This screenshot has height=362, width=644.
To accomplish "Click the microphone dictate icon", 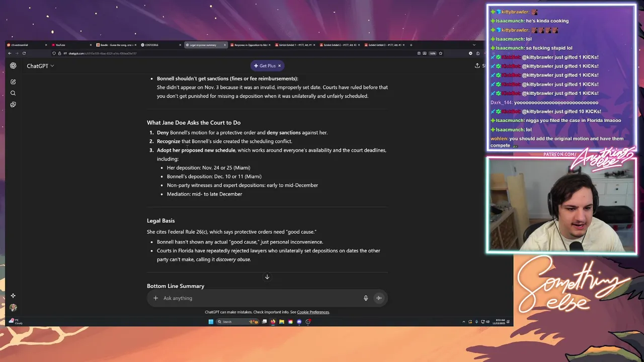I will point(366,298).
